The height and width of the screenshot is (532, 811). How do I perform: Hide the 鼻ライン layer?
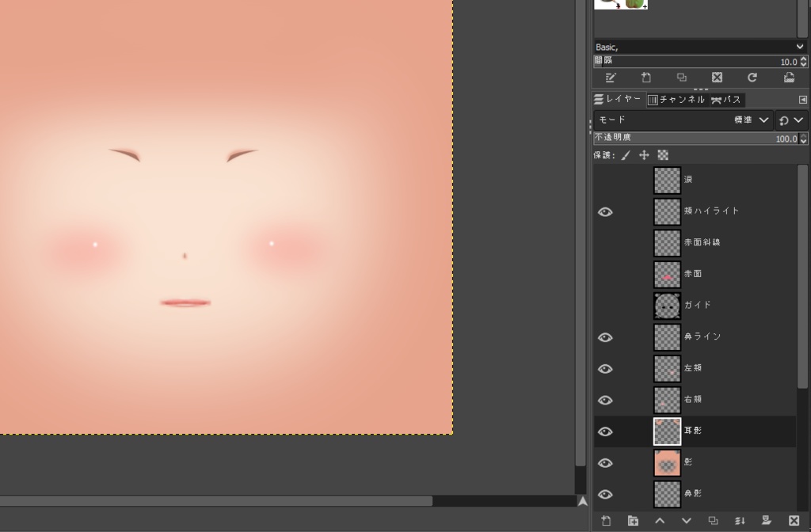click(605, 337)
